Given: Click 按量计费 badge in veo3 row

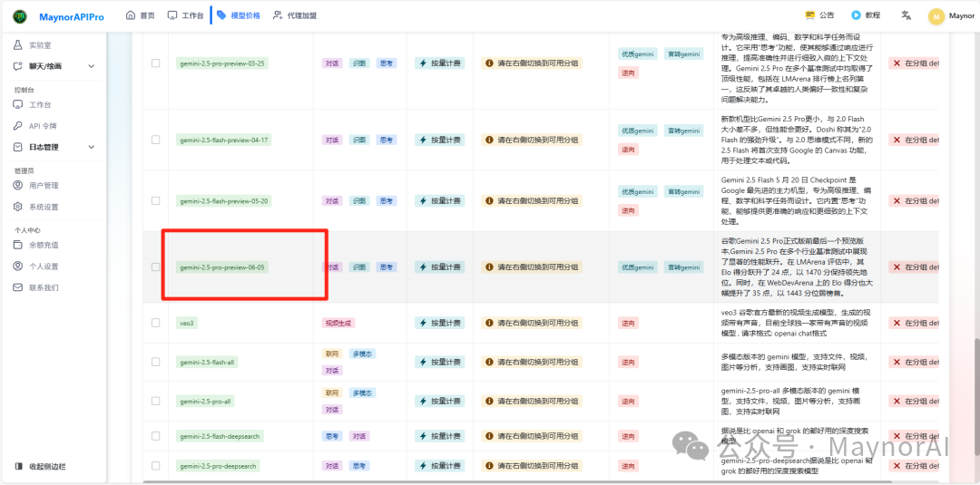Looking at the screenshot, I should (439, 323).
